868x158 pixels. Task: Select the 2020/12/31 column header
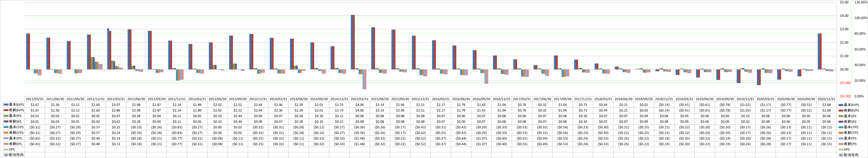(x=826, y=99)
